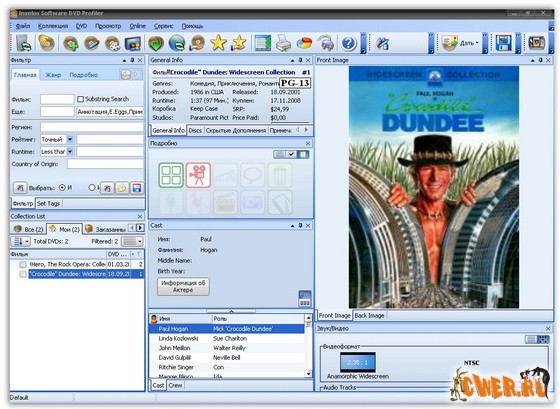Click the green download arrow disc icon
This screenshot has height=409, width=560.
[x=156, y=43]
